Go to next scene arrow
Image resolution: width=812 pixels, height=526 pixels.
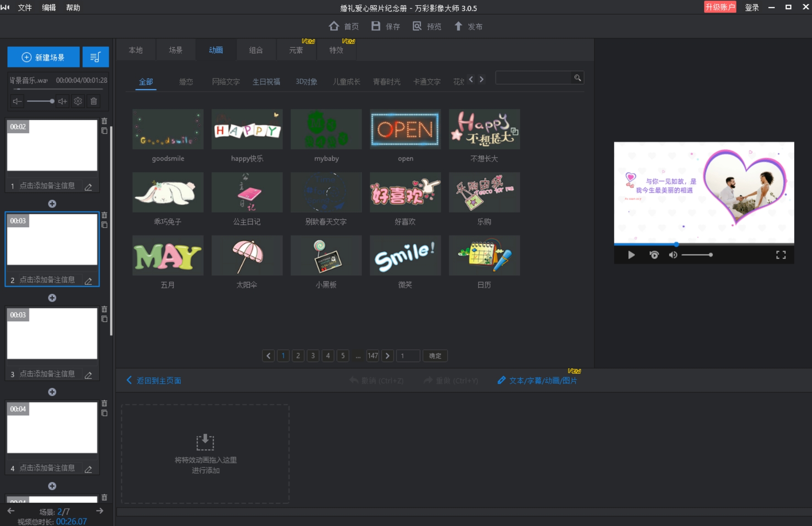tap(100, 511)
